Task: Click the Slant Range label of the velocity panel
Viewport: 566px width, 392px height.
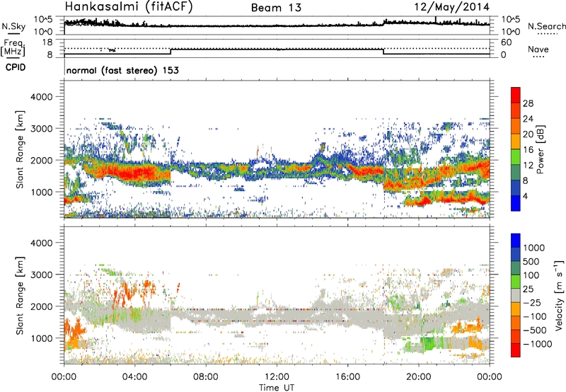Action: tap(20, 295)
